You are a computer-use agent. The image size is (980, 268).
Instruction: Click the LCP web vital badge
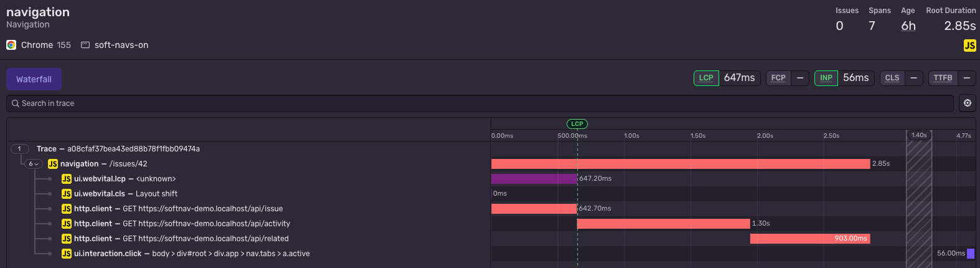pos(706,78)
